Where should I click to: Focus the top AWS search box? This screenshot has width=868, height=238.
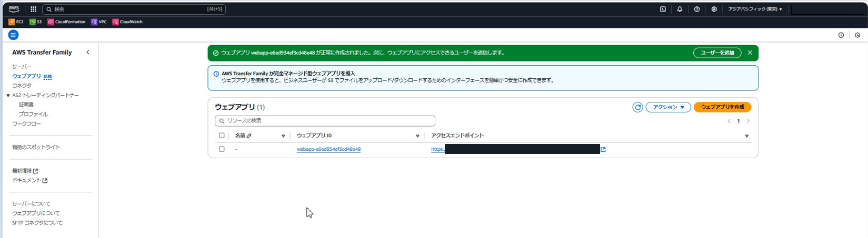(x=134, y=9)
